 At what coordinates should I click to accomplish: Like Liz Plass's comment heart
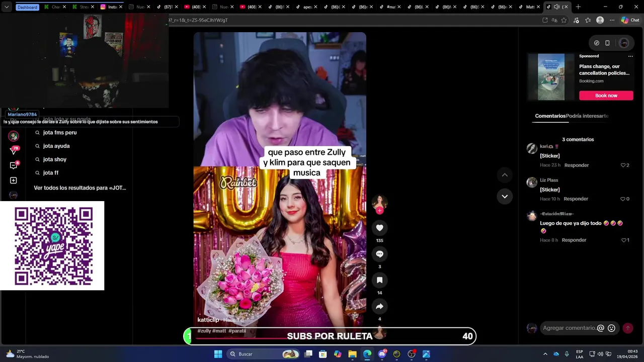623,199
